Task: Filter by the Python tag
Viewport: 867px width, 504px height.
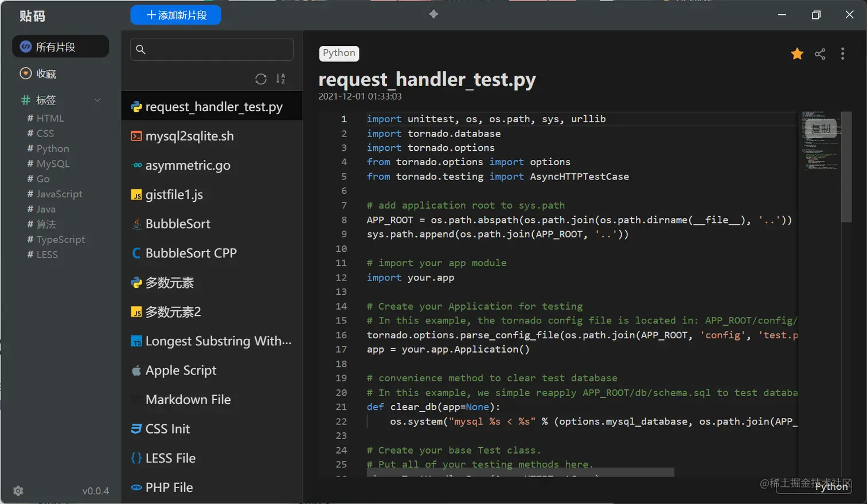Action: point(48,149)
